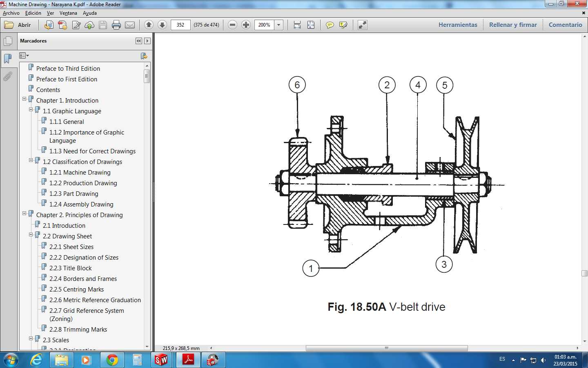Click the convert file to Word/Excel online icon
588x368 pixels.
(49, 25)
